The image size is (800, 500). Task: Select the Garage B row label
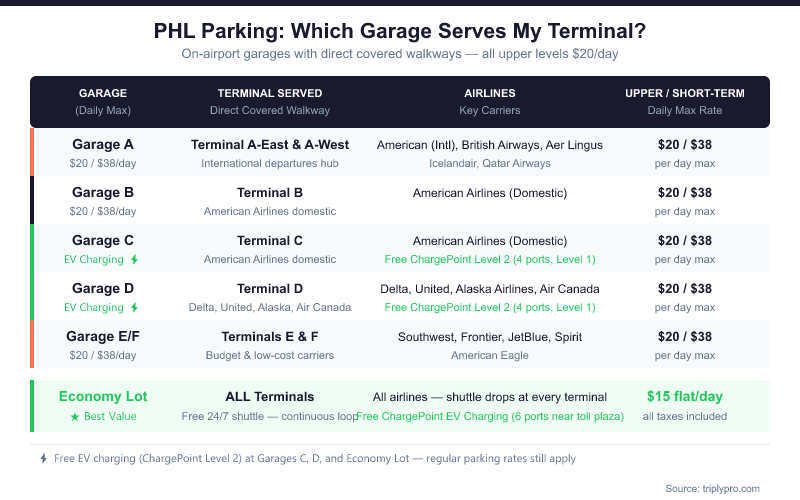[x=103, y=192]
